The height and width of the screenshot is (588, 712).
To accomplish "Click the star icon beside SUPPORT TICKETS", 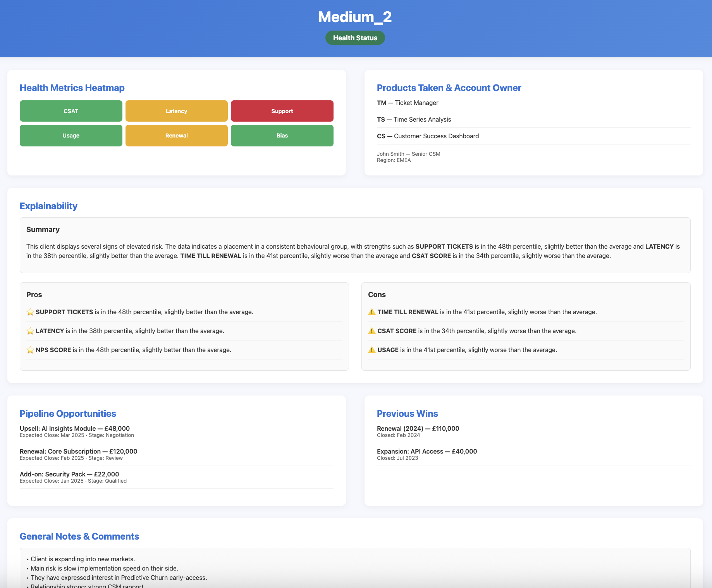I will point(29,311).
